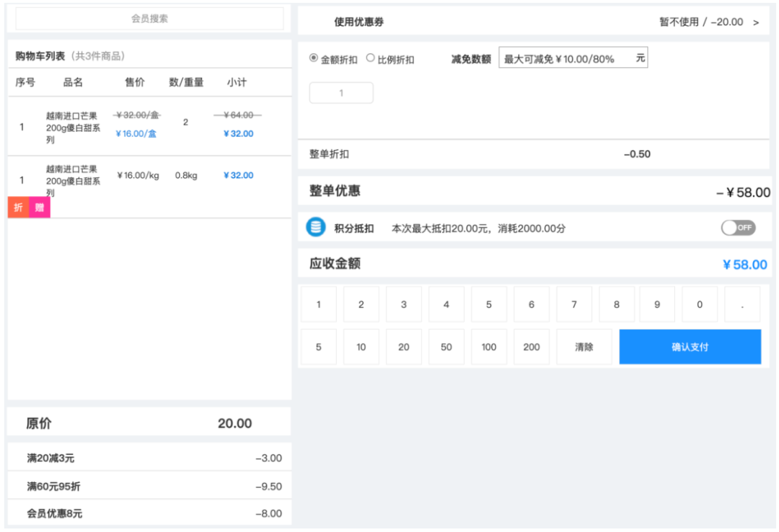This screenshot has width=779, height=532.
Task: Click the 会员搜索 member search field
Action: coord(149,18)
